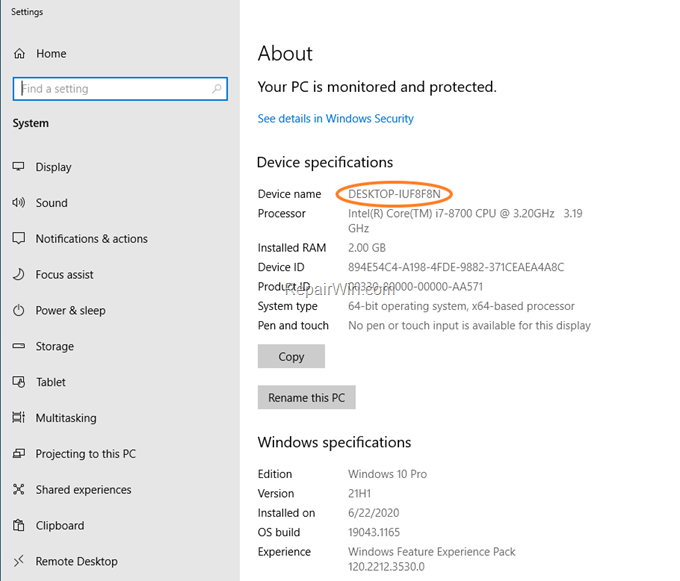Click the 64-bit operating system text
Screen dimensions: 680x581
click(461, 306)
